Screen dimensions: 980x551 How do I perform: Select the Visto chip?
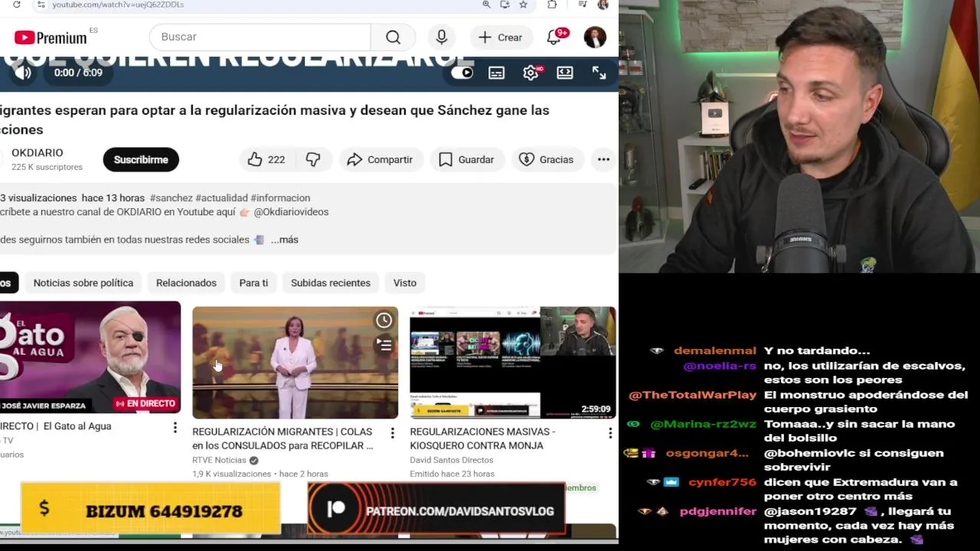point(405,283)
